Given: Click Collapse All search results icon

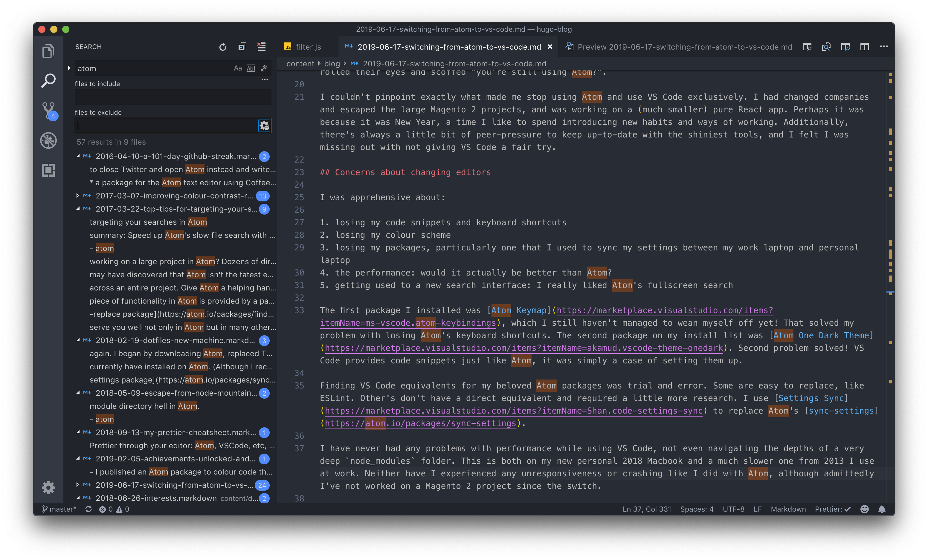Looking at the screenshot, I should coord(242,47).
